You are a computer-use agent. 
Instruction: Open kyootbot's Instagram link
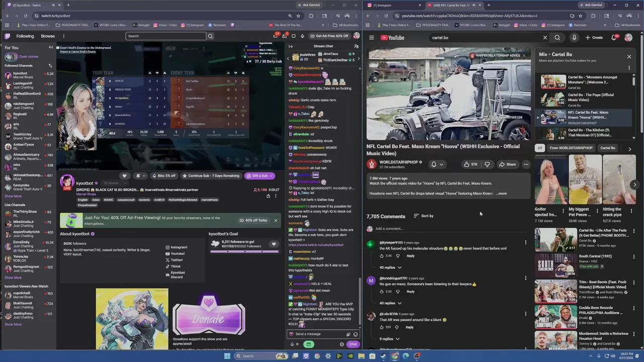pos(176,247)
